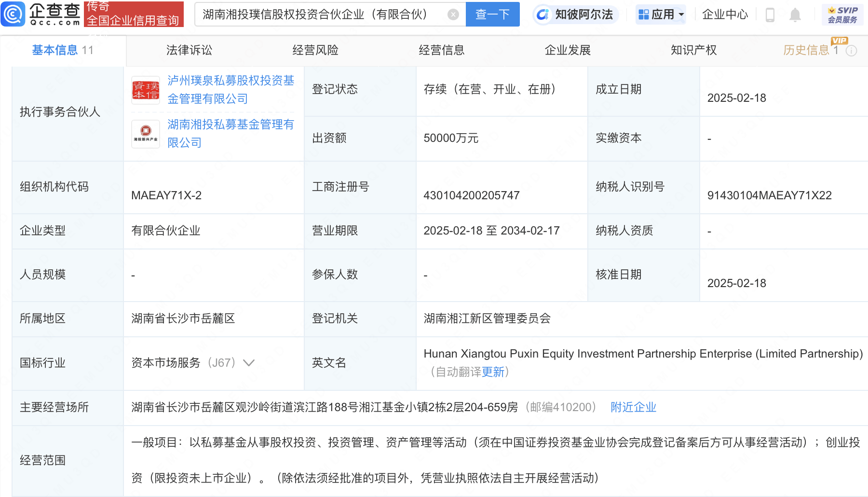
Task: Click the Qcc.com home logo
Action: pos(41,14)
